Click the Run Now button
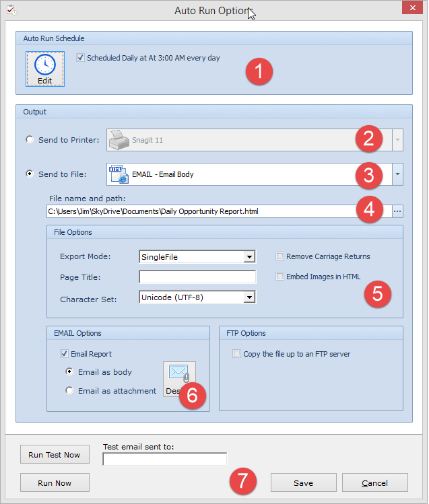Viewport: 429px width, 504px height. [x=55, y=482]
